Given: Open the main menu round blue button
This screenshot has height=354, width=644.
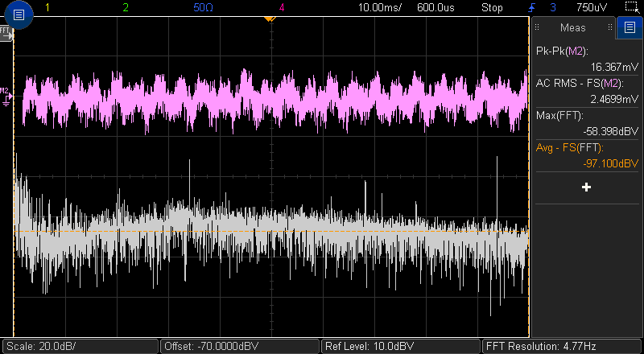Looking at the screenshot, I should [19, 15].
